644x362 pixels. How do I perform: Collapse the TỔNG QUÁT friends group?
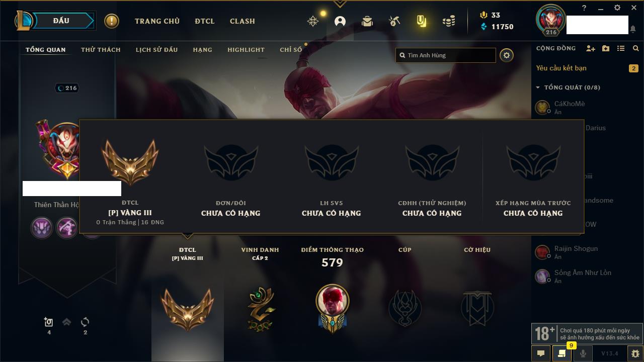568,87
